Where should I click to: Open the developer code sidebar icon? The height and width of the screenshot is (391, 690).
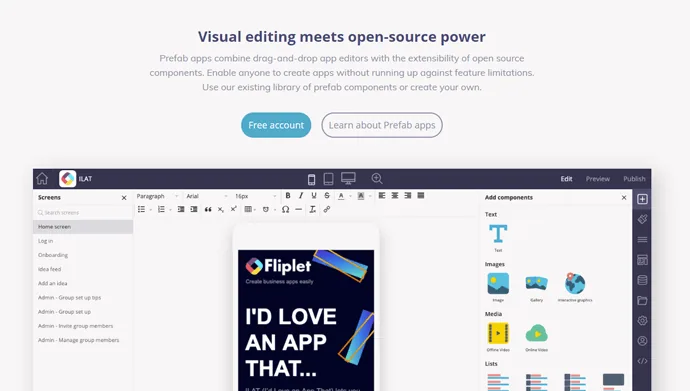point(642,361)
